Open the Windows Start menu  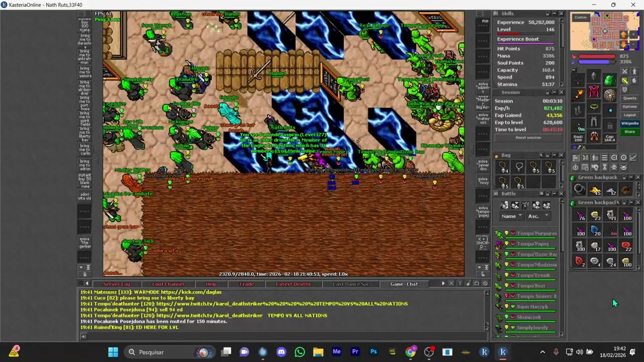point(113,352)
